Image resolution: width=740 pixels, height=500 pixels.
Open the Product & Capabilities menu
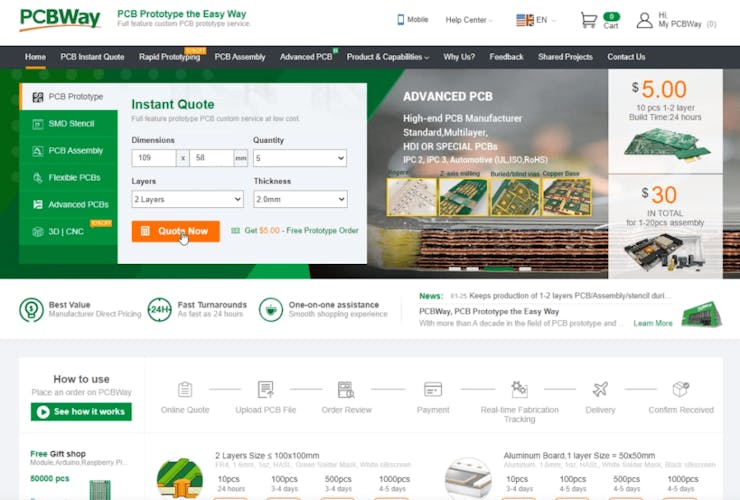pyautogui.click(x=387, y=57)
